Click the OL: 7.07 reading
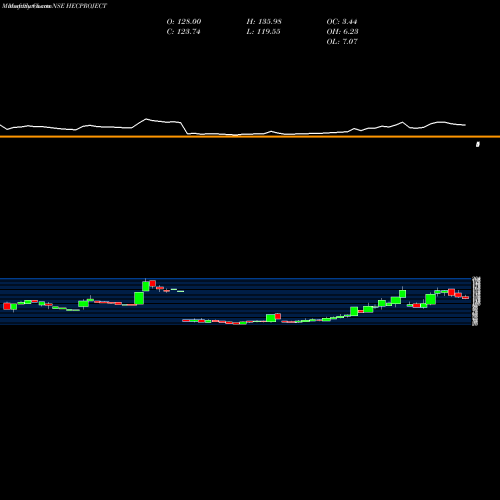Viewport: 500px width, 500px height. [x=342, y=42]
